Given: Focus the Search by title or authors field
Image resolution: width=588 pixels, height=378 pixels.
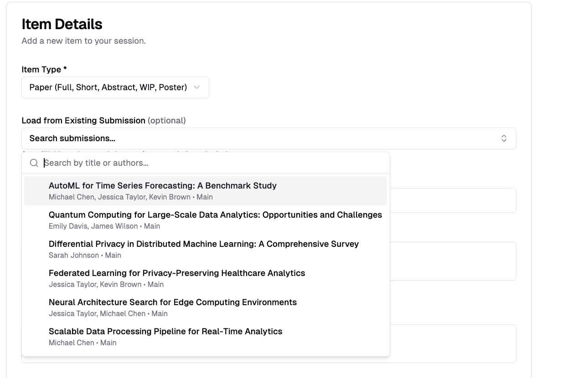Looking at the screenshot, I should pyautogui.click(x=214, y=163).
